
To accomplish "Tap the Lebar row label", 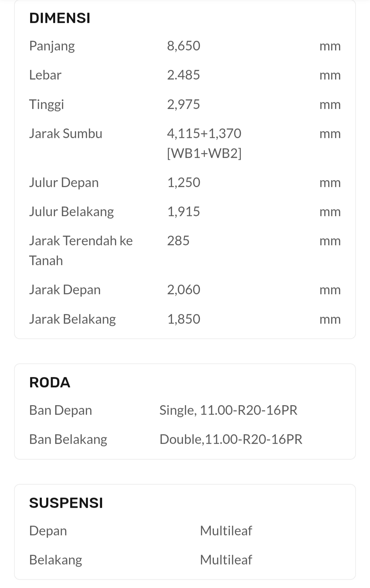I will pos(45,75).
